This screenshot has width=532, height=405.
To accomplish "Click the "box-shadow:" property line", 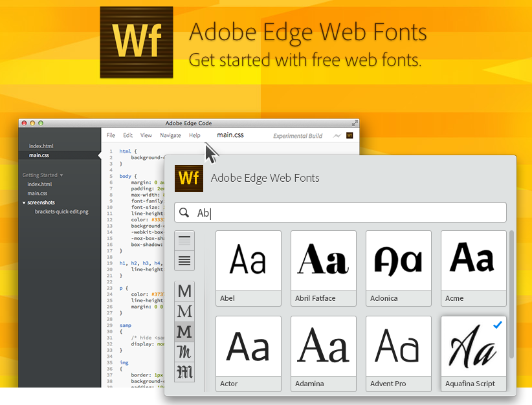I will (148, 244).
